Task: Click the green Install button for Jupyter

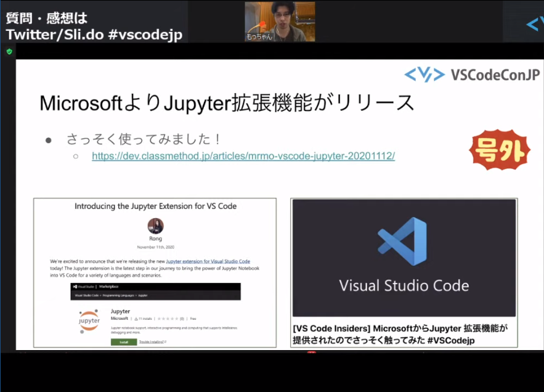Action: 124,342
